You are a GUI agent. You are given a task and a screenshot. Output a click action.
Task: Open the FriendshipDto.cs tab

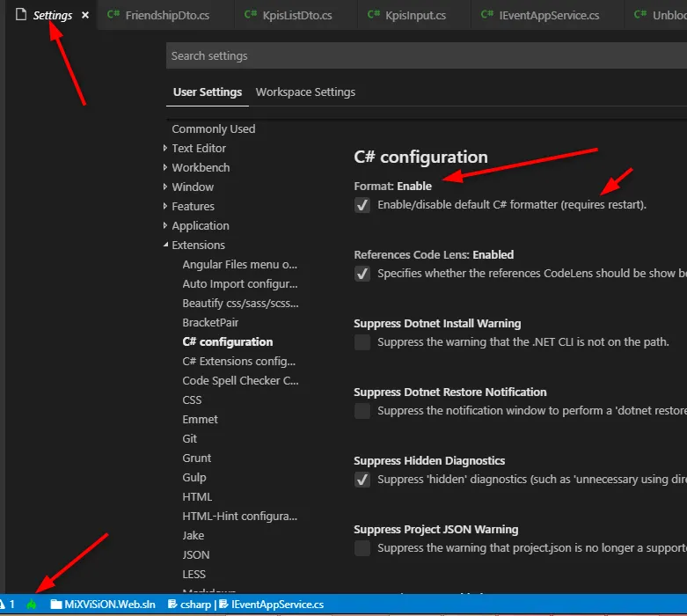[167, 15]
